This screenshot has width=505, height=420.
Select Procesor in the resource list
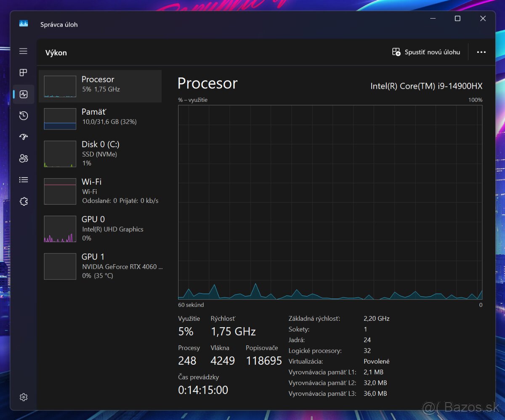pyautogui.click(x=100, y=86)
